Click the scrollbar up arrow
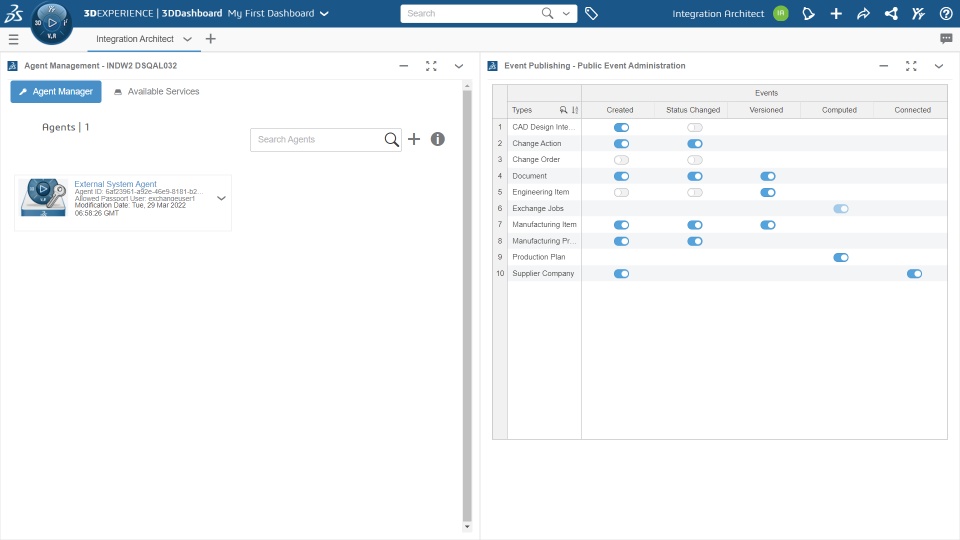960x540 pixels. coord(467,86)
